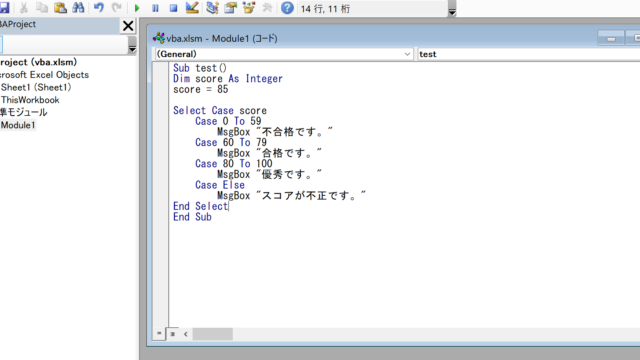The width and height of the screenshot is (640, 360).
Task: Click the line Select Case score
Action: [x=220, y=111]
